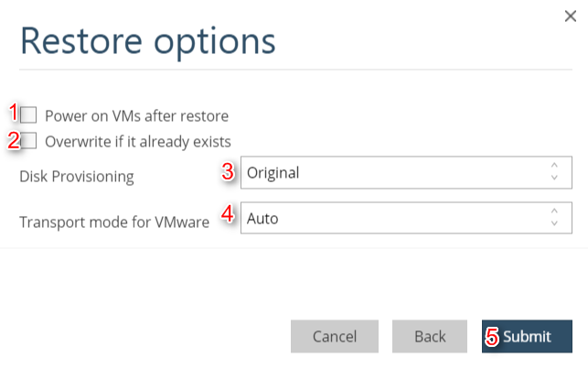The image size is (588, 368).
Task: Submit the restore options
Action: coord(527,337)
